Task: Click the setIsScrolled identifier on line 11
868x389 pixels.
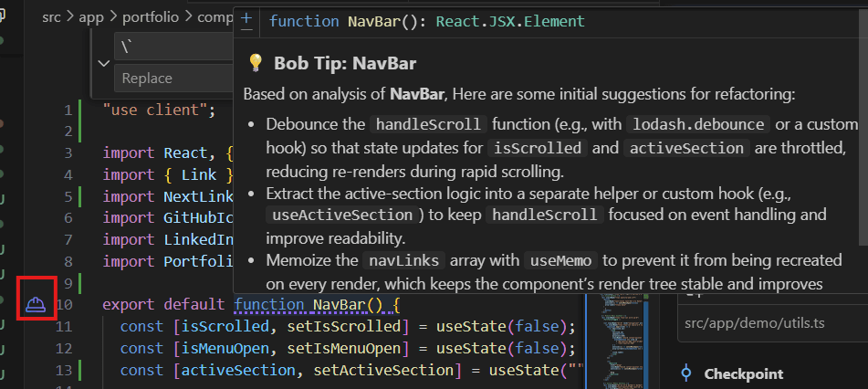Action: click(342, 326)
